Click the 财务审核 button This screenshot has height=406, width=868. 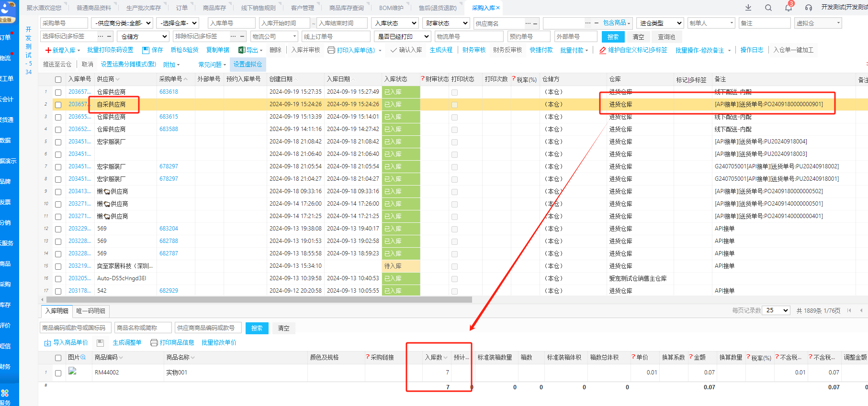474,50
